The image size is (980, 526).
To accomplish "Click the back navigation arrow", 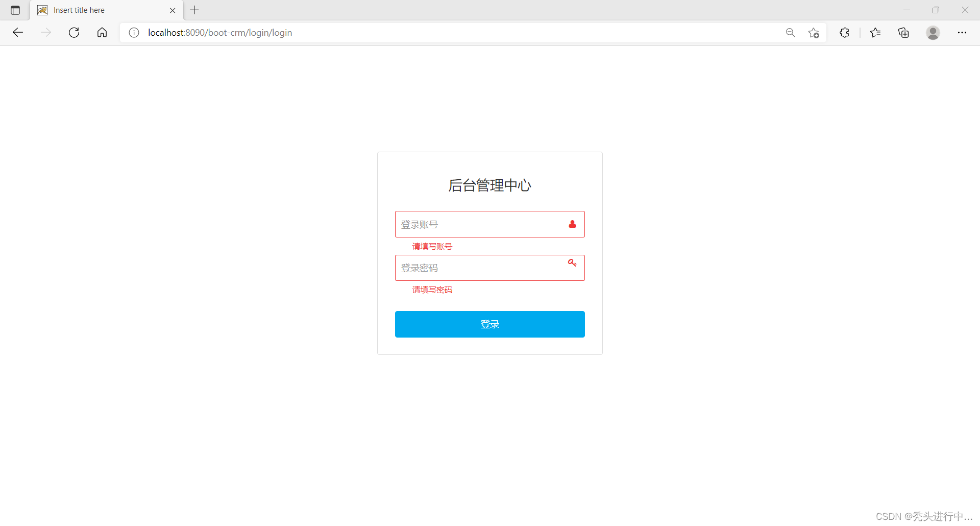I will [x=18, y=32].
